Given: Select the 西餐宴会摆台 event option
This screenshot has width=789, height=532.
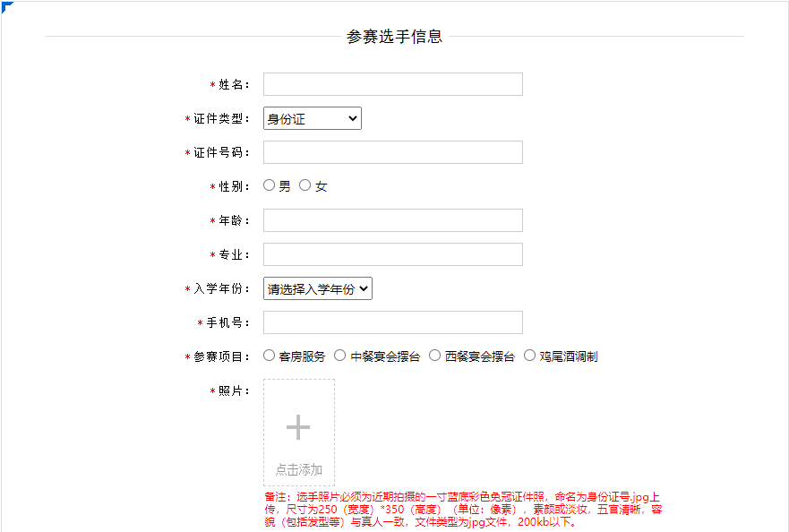Looking at the screenshot, I should click(433, 355).
